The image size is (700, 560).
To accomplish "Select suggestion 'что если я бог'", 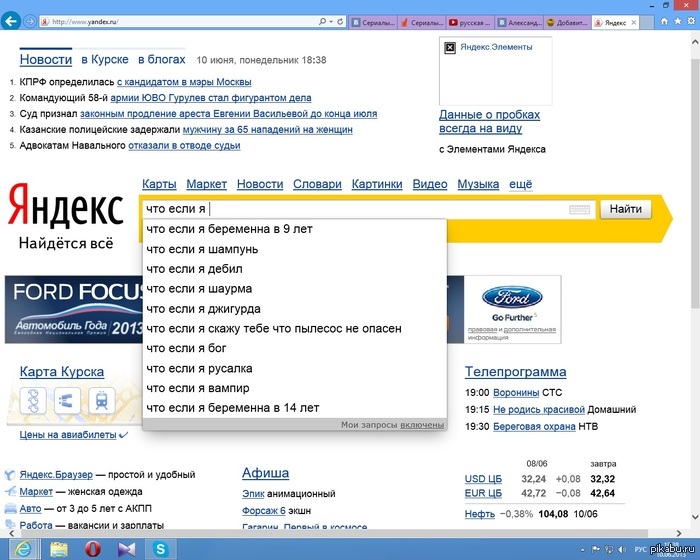I will pos(295,348).
